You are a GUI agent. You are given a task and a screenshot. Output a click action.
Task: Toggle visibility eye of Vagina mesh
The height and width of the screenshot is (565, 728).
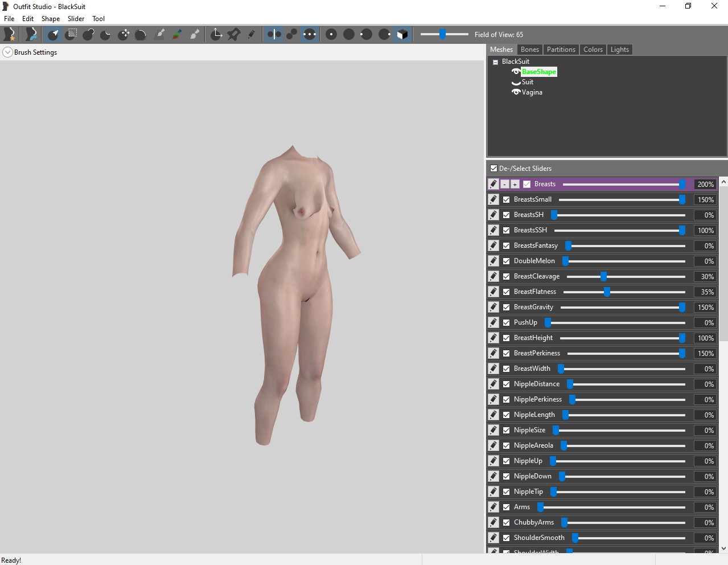pyautogui.click(x=516, y=92)
